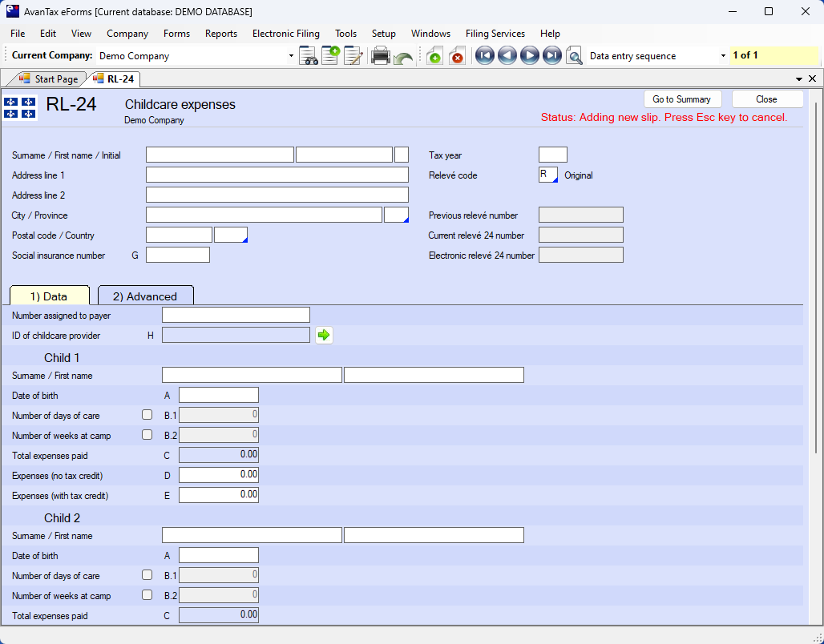The width and height of the screenshot is (824, 644).
Task: Click the add new slip icon
Action: [434, 56]
